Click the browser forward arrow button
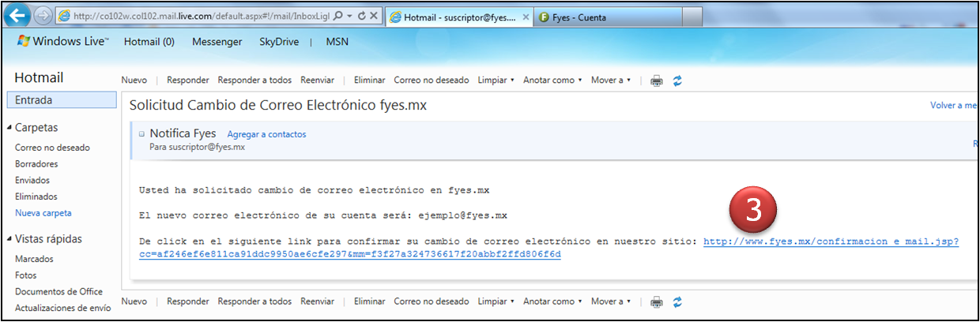The image size is (980, 322). (43, 16)
